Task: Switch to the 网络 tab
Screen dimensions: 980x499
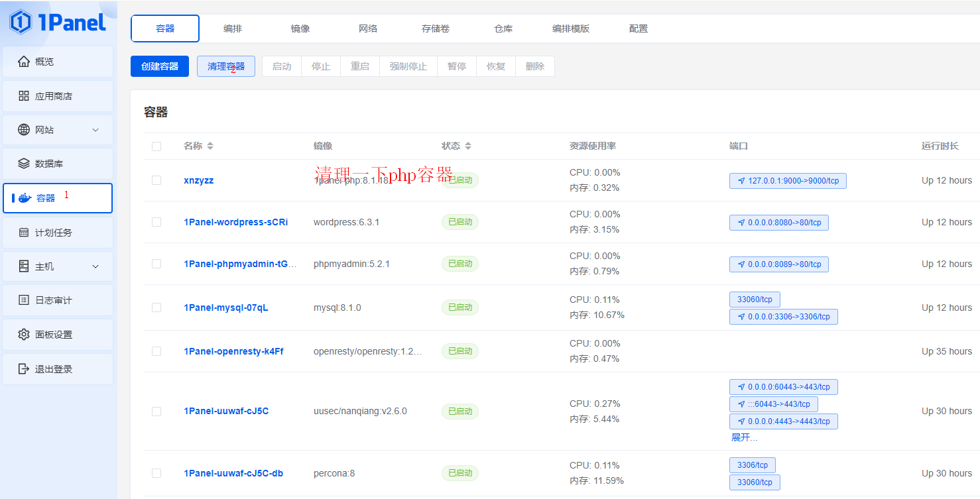Action: [x=368, y=28]
